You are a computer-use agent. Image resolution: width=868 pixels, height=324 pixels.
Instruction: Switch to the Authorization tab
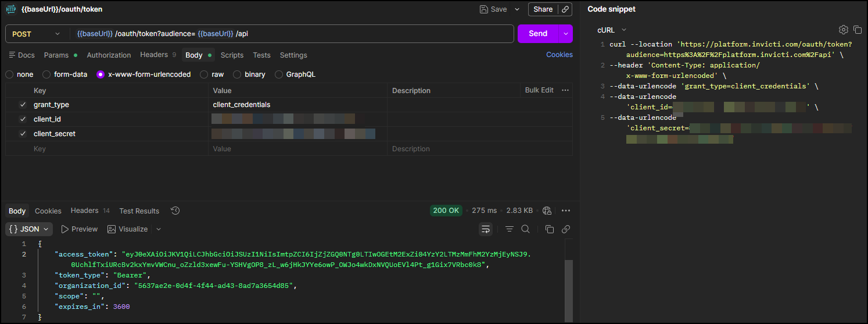click(109, 55)
